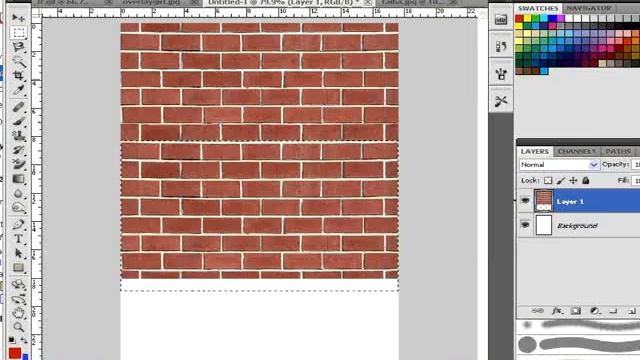Select the Pen tool
Screen dimensions: 640x360
(x=18, y=224)
